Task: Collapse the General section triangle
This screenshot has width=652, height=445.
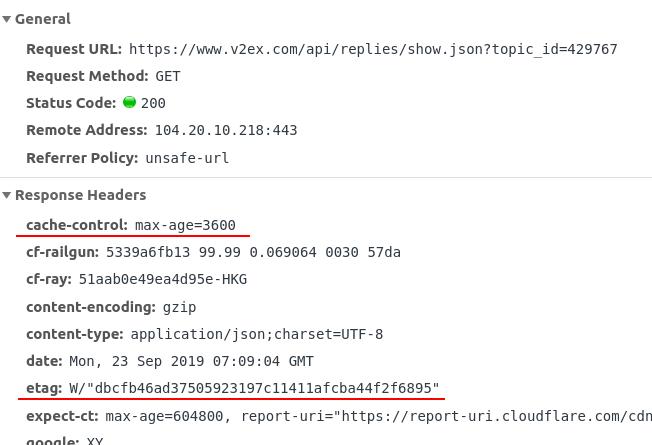Action: (x=7, y=19)
